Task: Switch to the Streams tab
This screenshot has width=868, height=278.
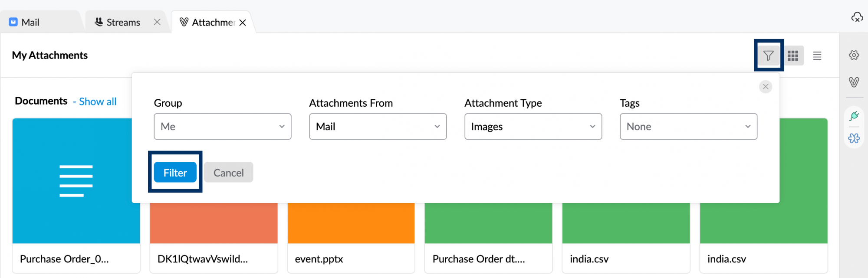Action: click(x=123, y=22)
